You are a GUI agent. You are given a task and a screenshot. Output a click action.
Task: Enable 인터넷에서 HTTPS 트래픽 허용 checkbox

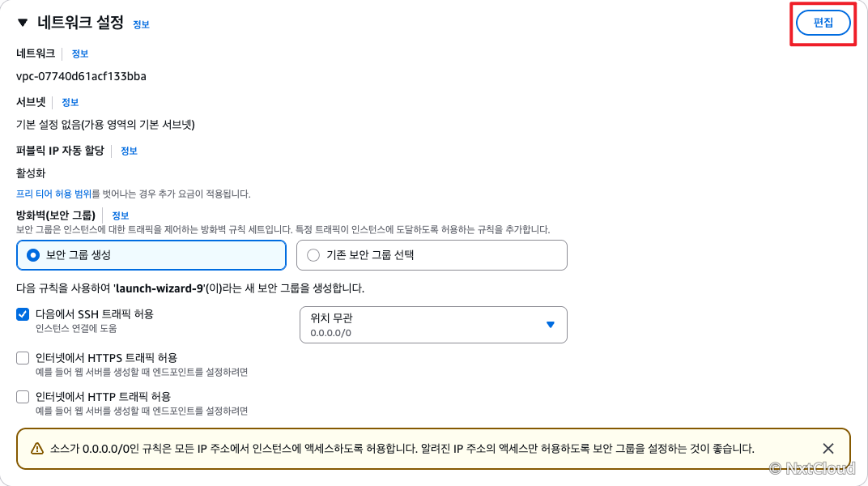pos(23,358)
